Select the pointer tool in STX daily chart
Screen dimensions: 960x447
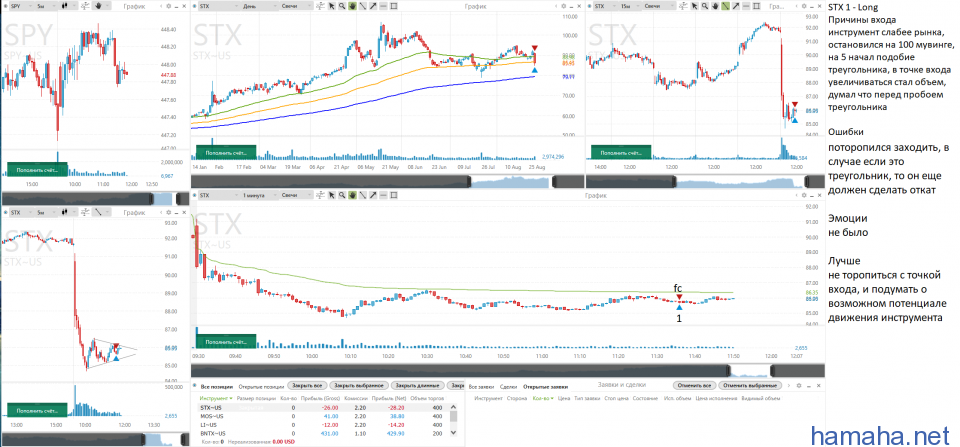331,6
